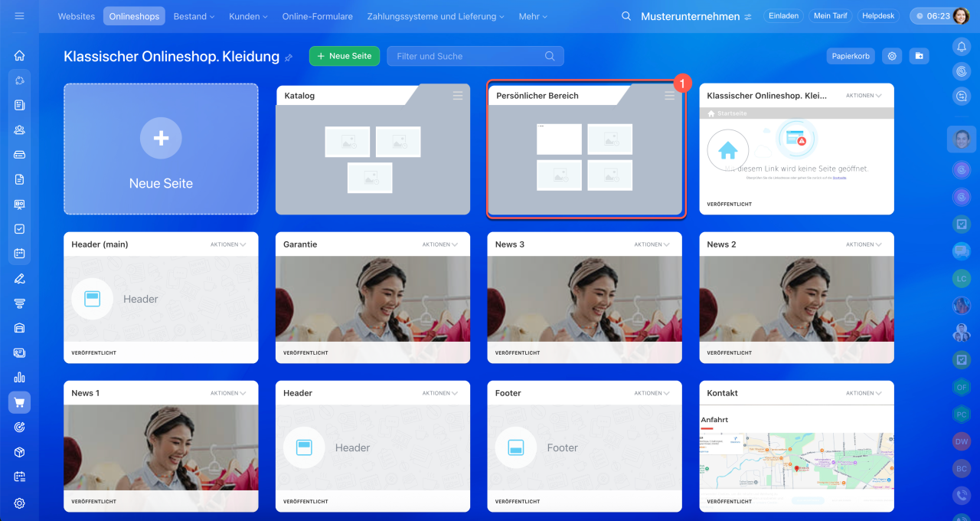This screenshot has height=521, width=980.
Task: Click the Startseite link on start page card
Action: click(x=840, y=177)
